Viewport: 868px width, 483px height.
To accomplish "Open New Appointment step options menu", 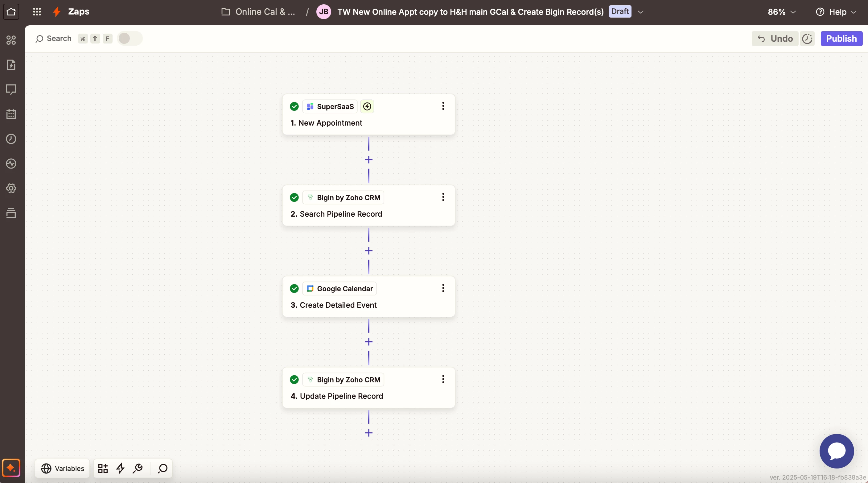I will pos(443,106).
